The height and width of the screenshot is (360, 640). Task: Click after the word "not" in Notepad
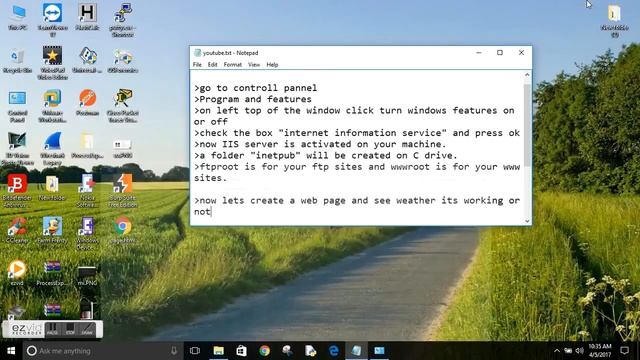(211, 212)
